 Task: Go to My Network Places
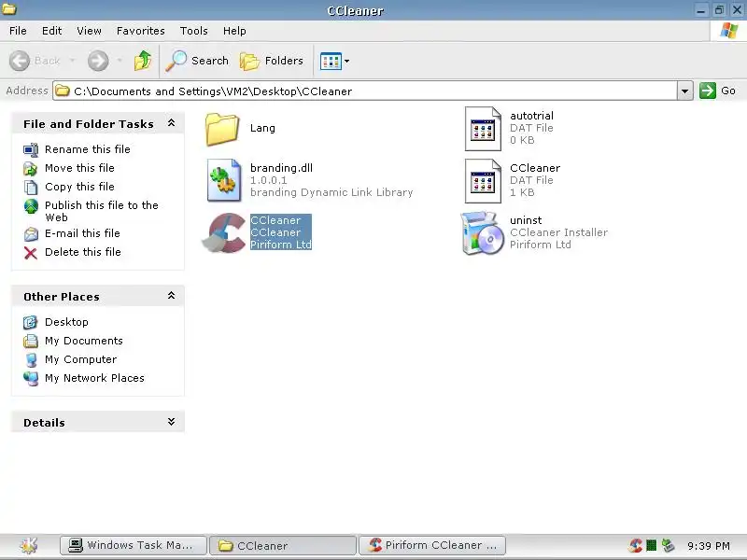tap(95, 378)
